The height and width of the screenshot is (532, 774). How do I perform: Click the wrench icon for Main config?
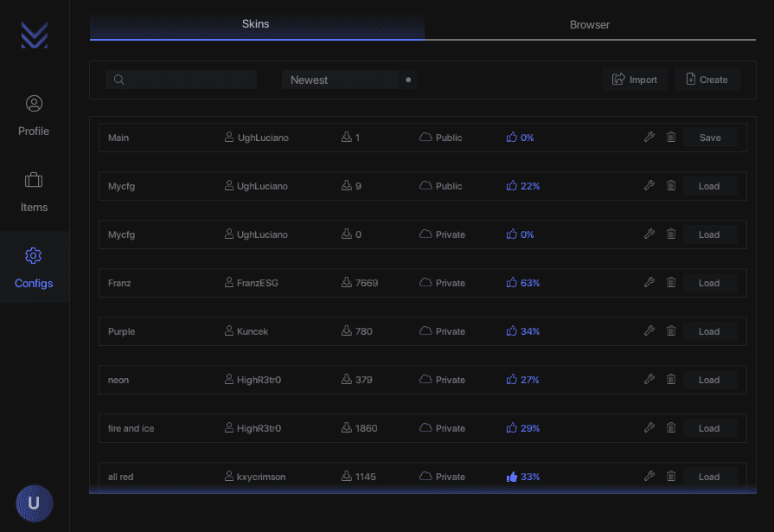click(649, 138)
